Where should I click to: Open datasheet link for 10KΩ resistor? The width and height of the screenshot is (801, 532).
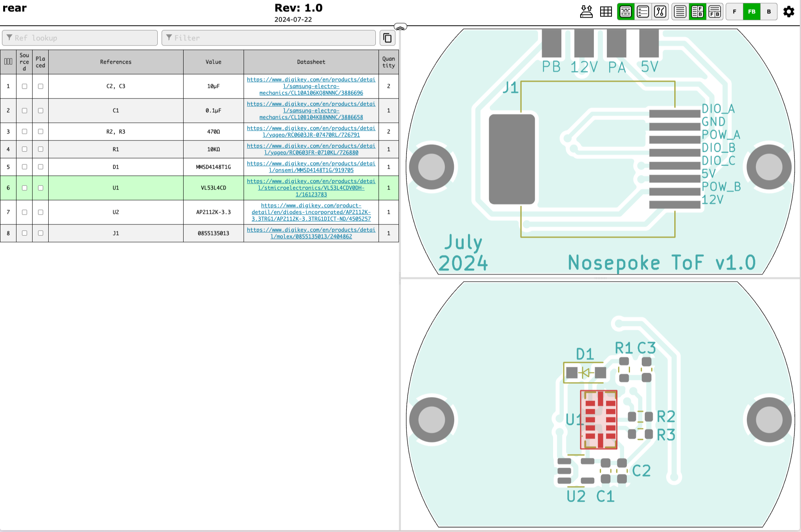coord(311,149)
